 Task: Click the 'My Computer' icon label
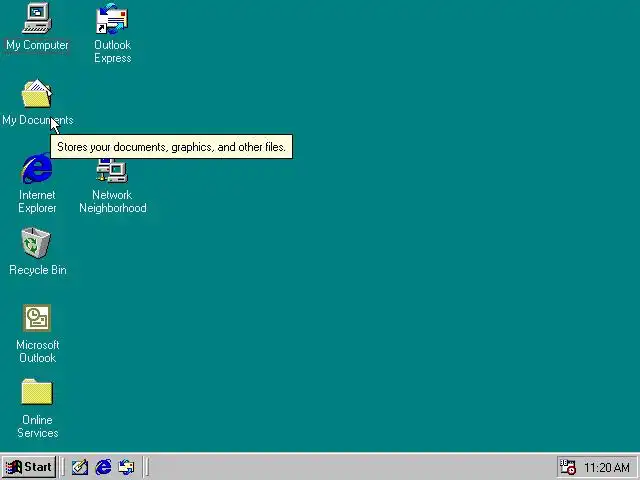37,45
